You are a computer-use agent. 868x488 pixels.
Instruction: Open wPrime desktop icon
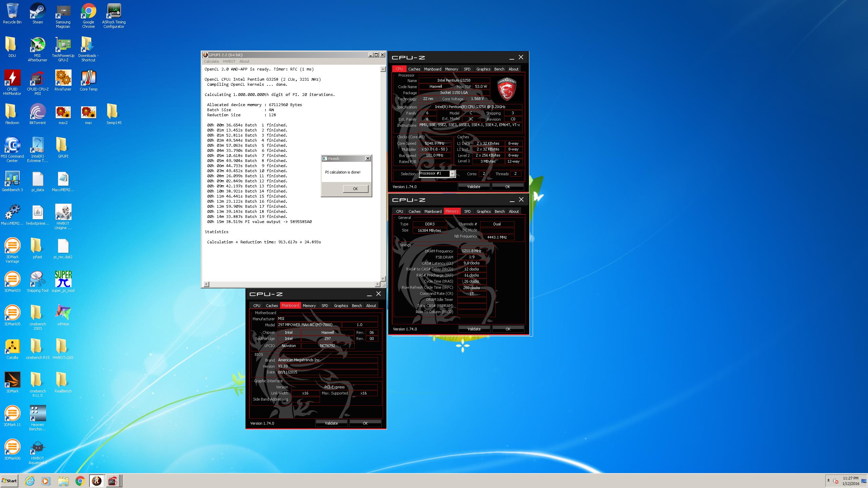(x=63, y=316)
